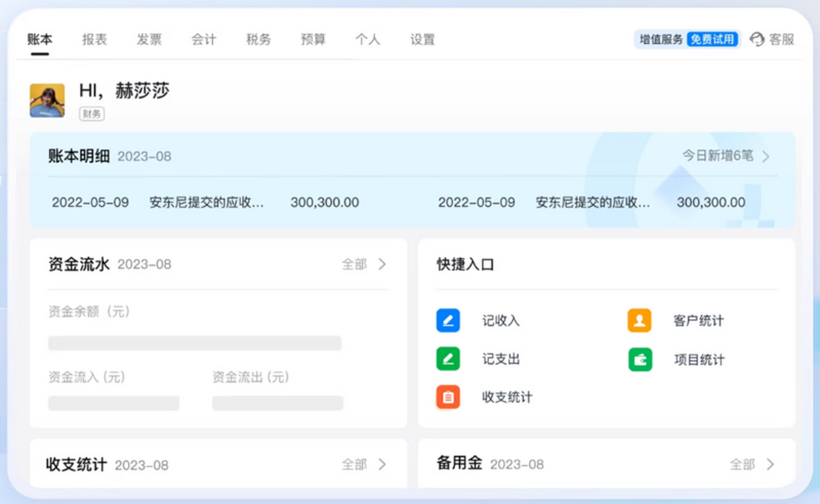Viewport: 820px width, 504px height.
Task: Open the orange 收支统计 document icon
Action: click(448, 397)
